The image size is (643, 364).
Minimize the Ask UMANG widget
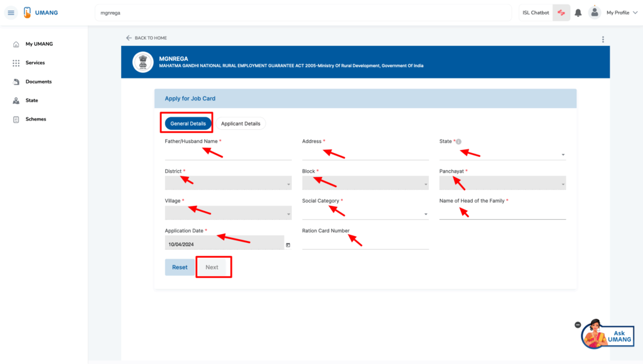point(577,325)
